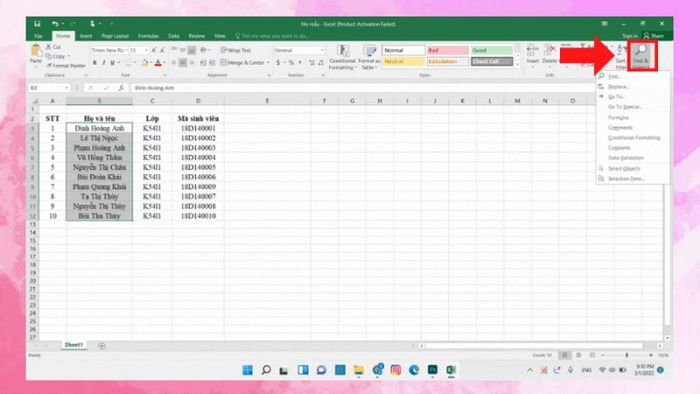Open the Review ribbon tab

tap(196, 36)
